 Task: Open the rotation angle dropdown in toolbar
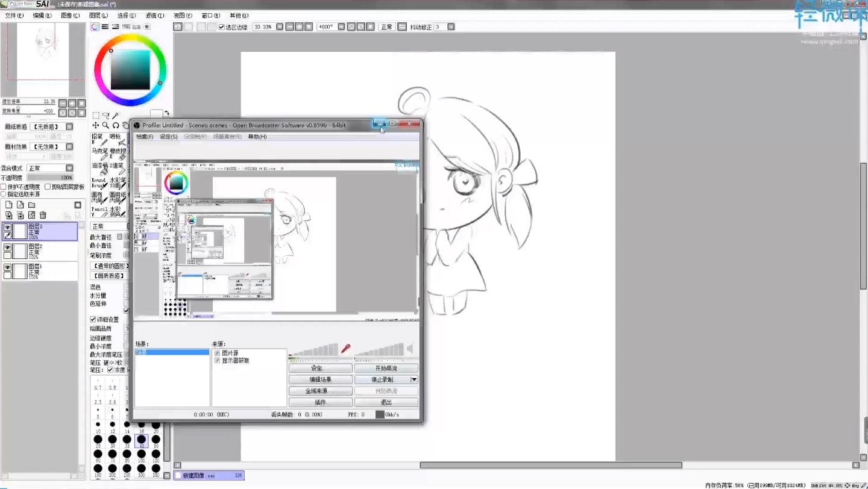coord(342,26)
